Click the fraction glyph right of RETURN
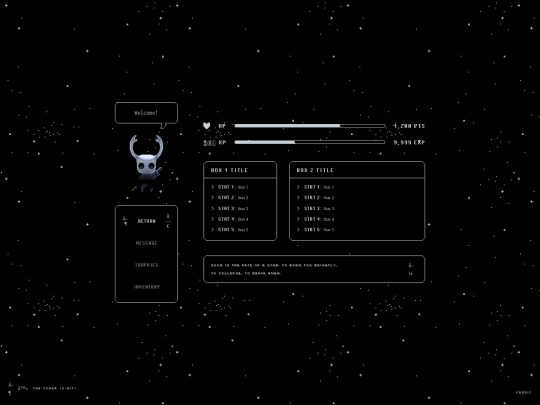Screen dimensions: 540x405 click(168, 221)
